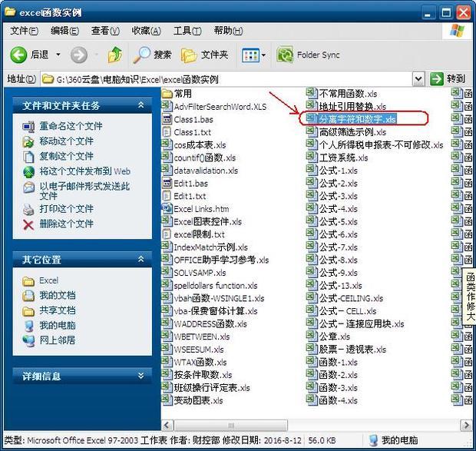Open the address bar dropdown list
This screenshot has height=451, width=476.
pos(418,79)
